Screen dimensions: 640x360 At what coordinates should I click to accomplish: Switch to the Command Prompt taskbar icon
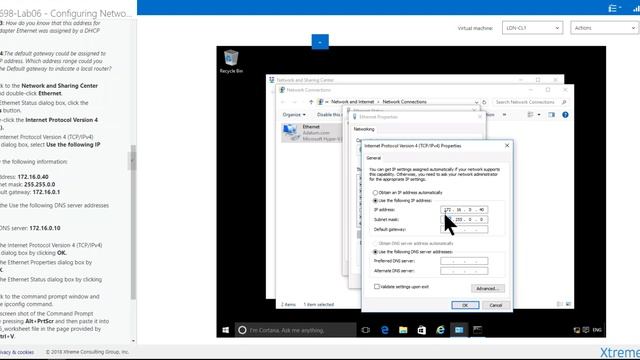[x=477, y=330]
